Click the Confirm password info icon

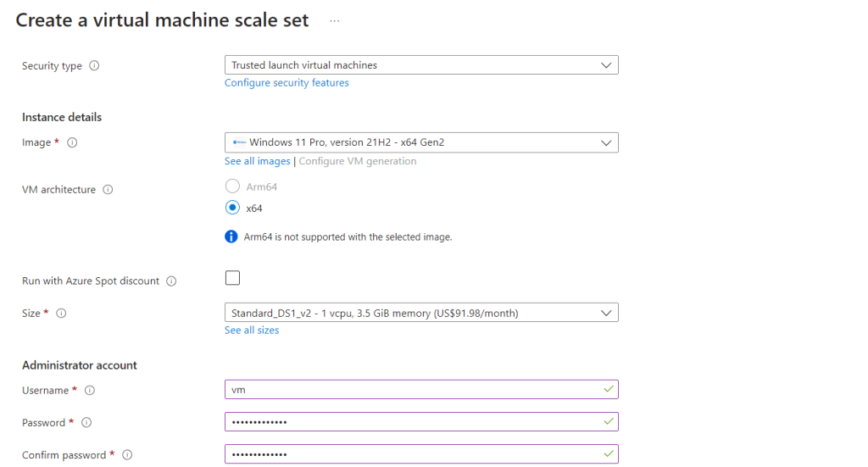[127, 455]
